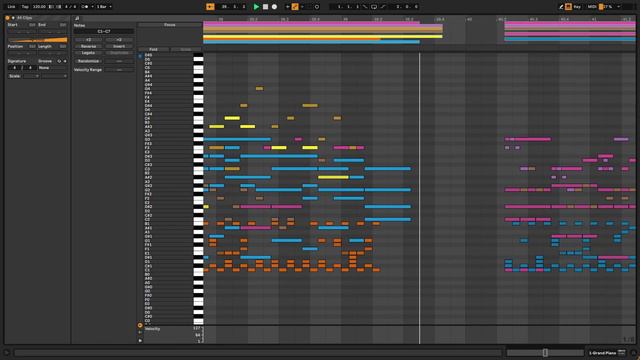Click the Velocity lane label
This screenshot has height=360, width=640.
tap(152, 329)
